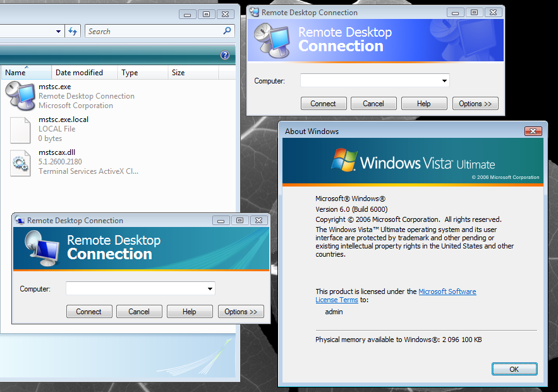Click Connect in the blue-banner Remote Desktop window

click(x=324, y=104)
